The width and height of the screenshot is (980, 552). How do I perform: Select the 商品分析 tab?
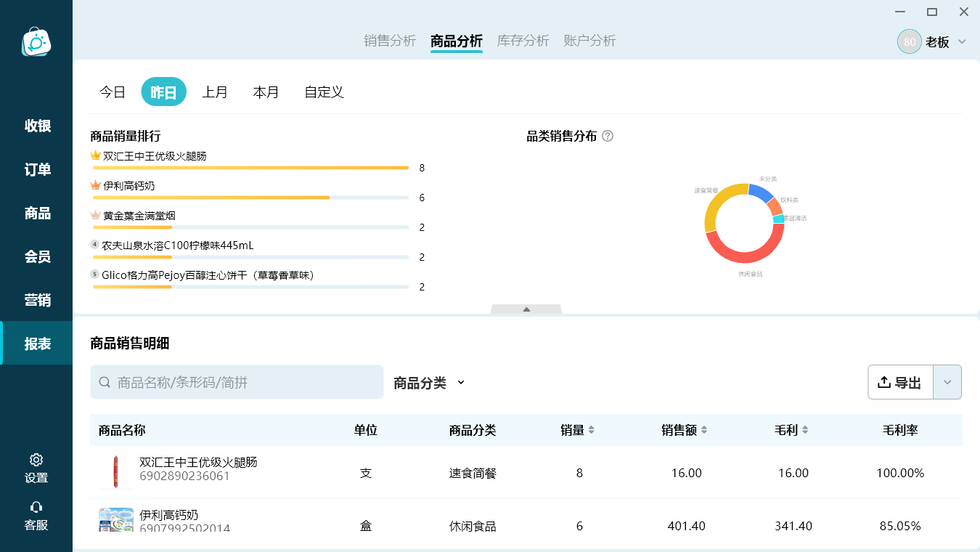click(x=457, y=41)
